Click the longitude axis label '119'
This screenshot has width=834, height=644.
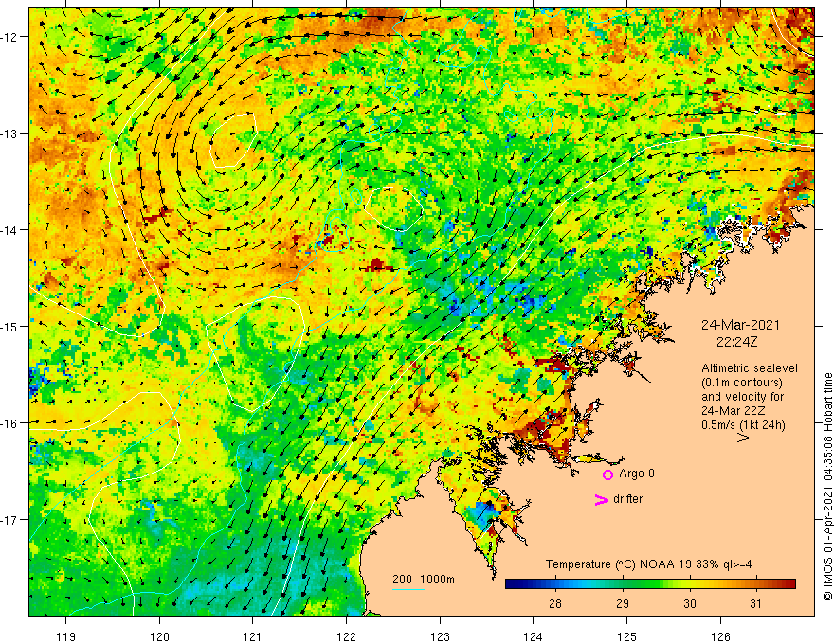[66, 636]
